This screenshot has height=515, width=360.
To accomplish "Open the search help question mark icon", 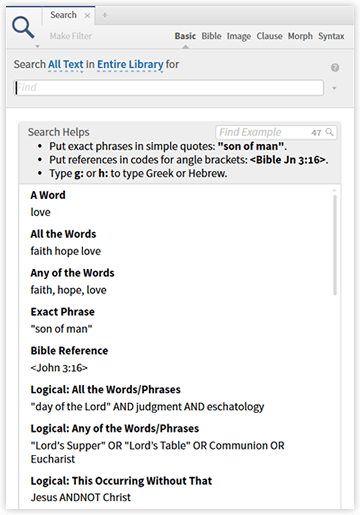I will tap(335, 68).
